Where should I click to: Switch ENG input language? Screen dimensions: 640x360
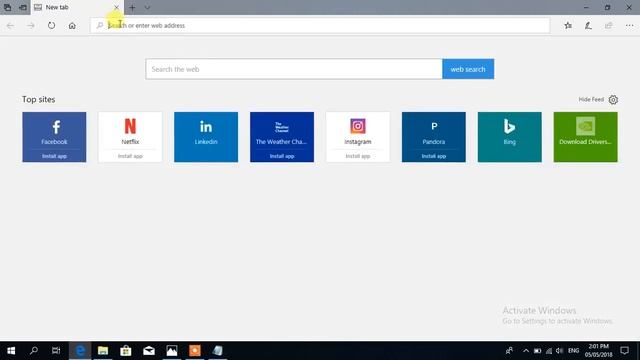tap(573, 351)
